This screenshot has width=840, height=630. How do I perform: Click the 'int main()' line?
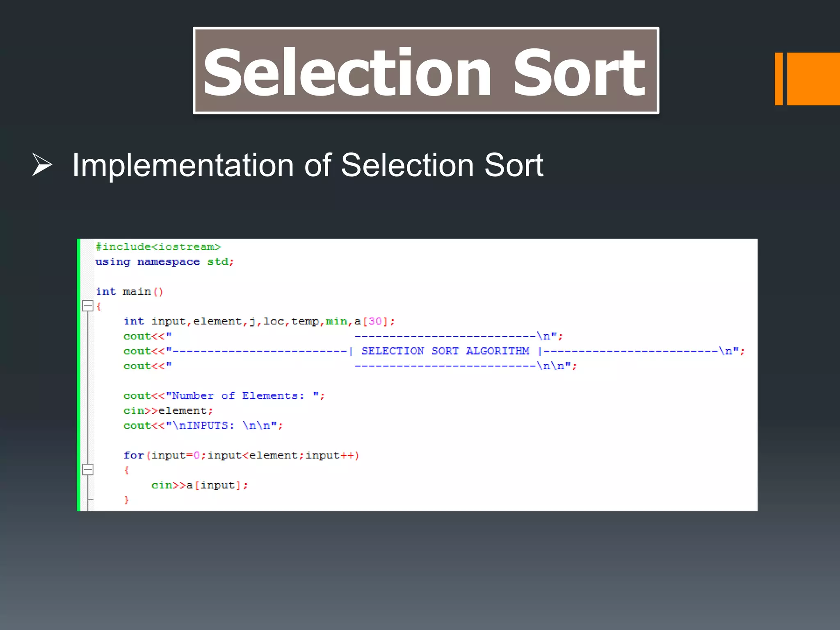point(130,292)
